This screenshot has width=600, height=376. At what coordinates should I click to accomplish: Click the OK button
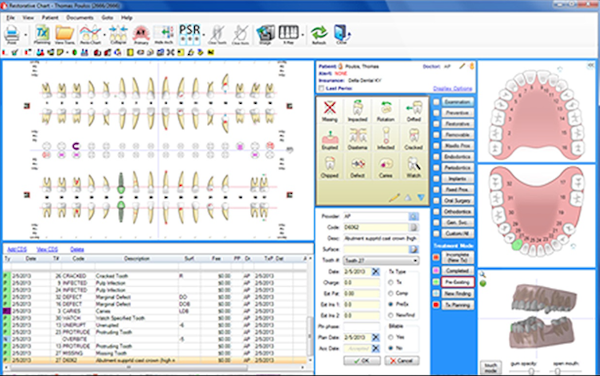(362, 361)
